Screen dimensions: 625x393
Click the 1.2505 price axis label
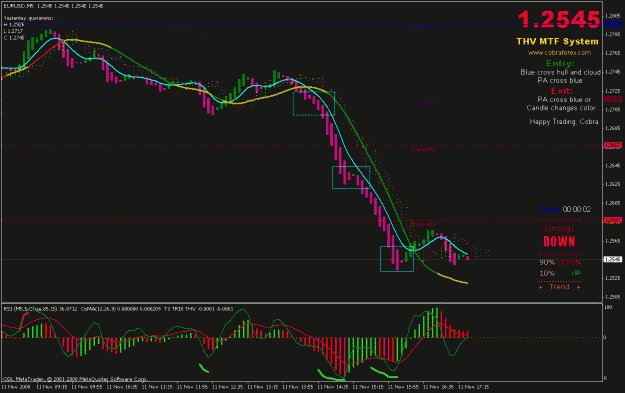click(x=612, y=297)
